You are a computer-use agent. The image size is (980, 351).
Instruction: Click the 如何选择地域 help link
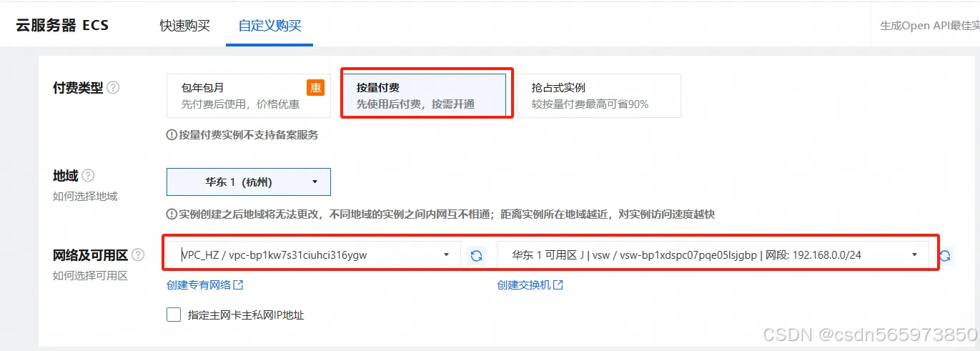point(85,197)
